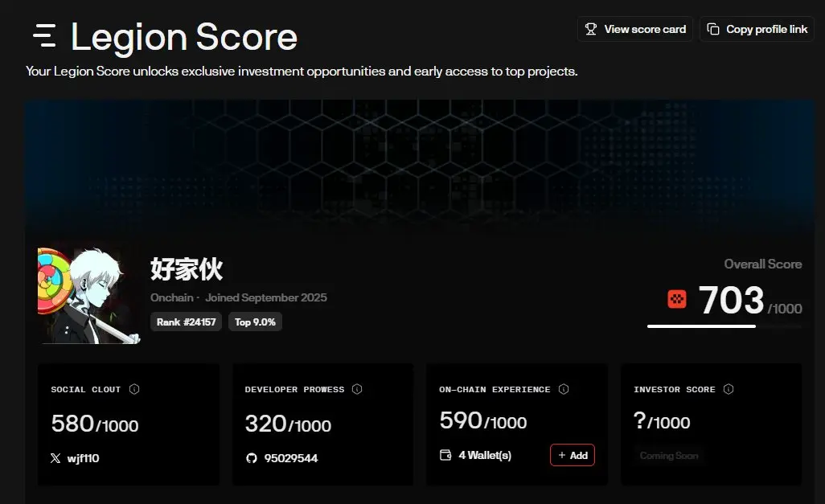Click the DEVELOPER PROWESS heading
The height and width of the screenshot is (504, 825).
(x=294, y=389)
